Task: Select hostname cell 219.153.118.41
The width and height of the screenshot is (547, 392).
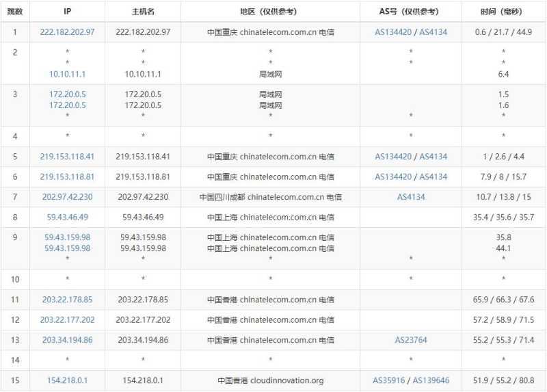Action: click(143, 157)
